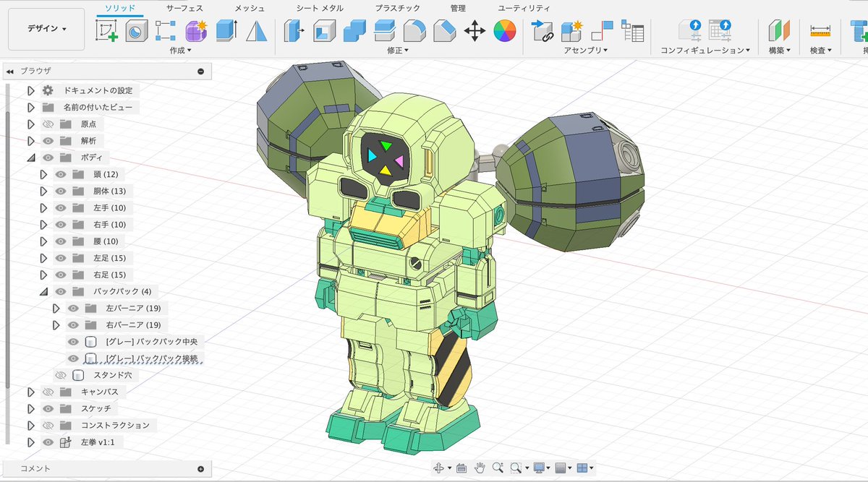The width and height of the screenshot is (868, 482).
Task: Expand the コメント panel plus button
Action: point(200,469)
